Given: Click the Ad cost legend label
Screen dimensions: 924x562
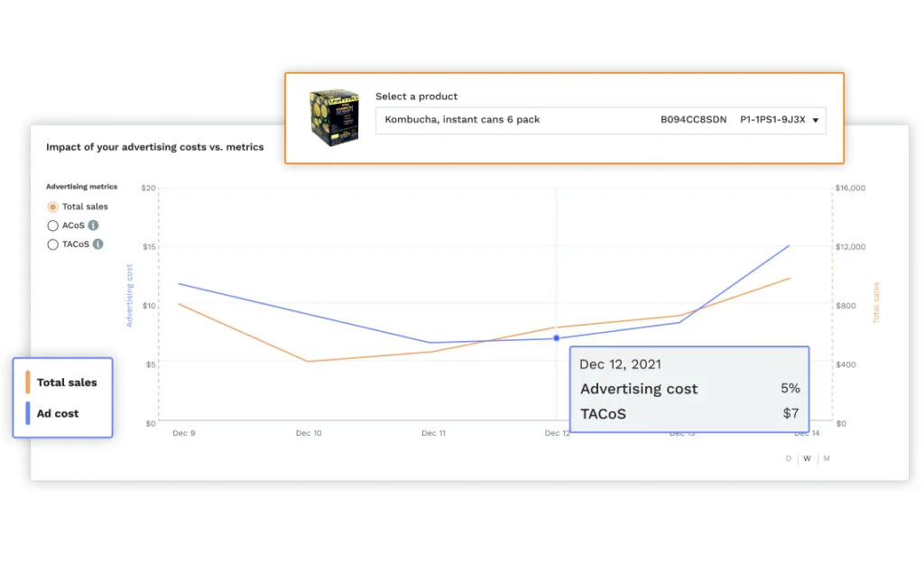Looking at the screenshot, I should pyautogui.click(x=58, y=413).
